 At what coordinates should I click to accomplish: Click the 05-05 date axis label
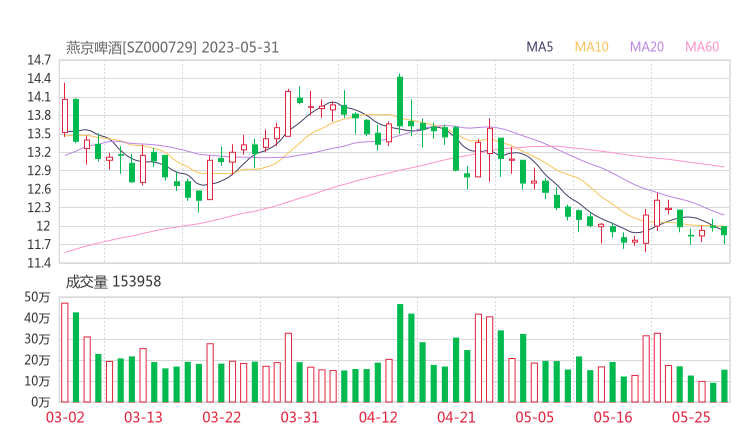(535, 417)
